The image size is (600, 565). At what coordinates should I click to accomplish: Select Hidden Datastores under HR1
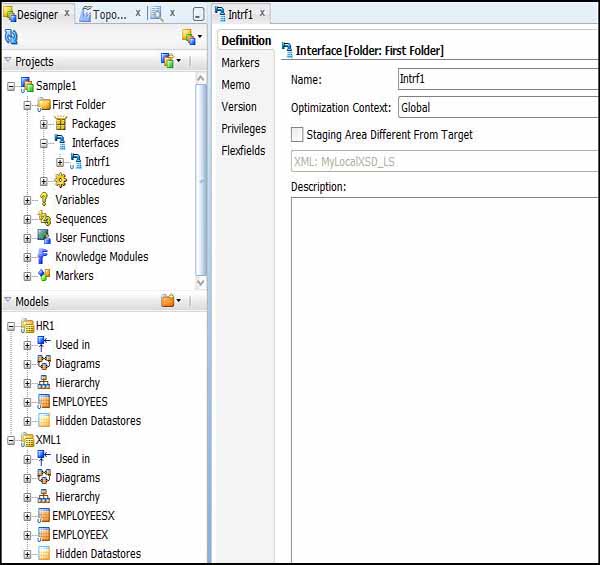(98, 420)
